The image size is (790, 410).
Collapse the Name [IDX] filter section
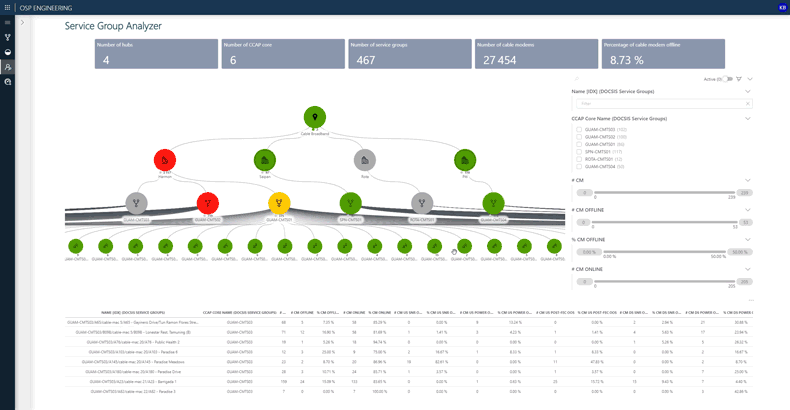tap(748, 92)
